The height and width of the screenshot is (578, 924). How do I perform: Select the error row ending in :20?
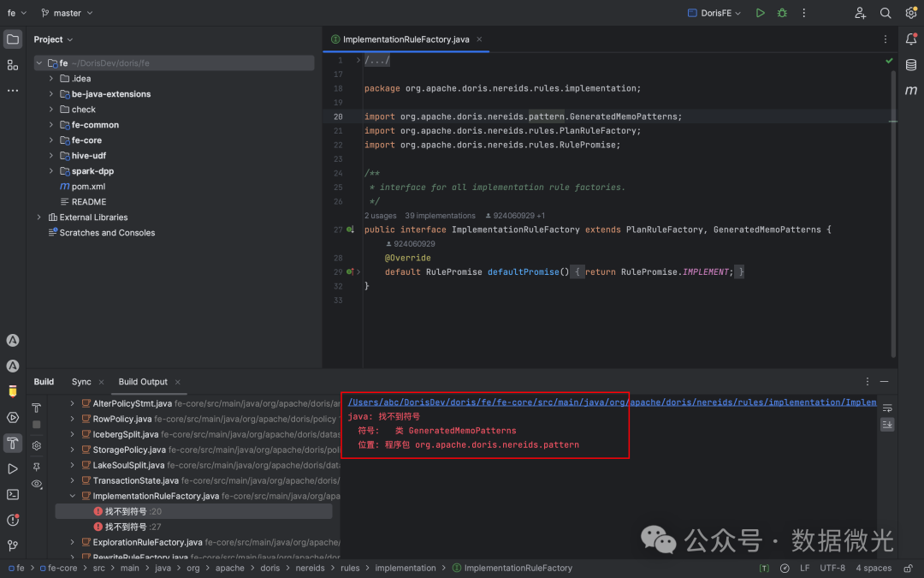tap(194, 511)
